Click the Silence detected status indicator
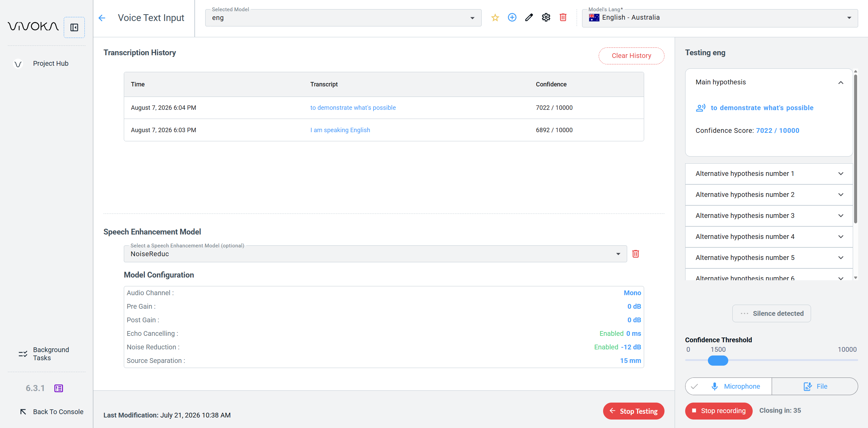868x428 pixels. [x=771, y=314]
